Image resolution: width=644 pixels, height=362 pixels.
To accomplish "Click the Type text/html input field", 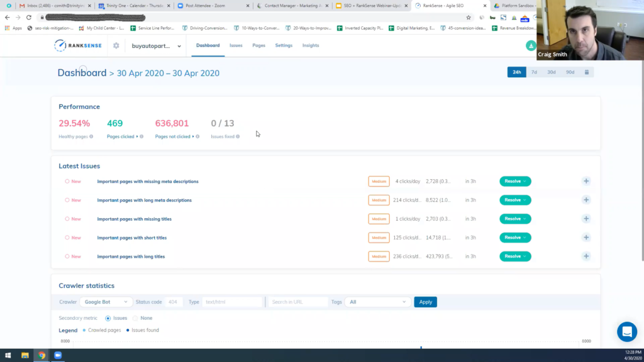I will pyautogui.click(x=231, y=302).
